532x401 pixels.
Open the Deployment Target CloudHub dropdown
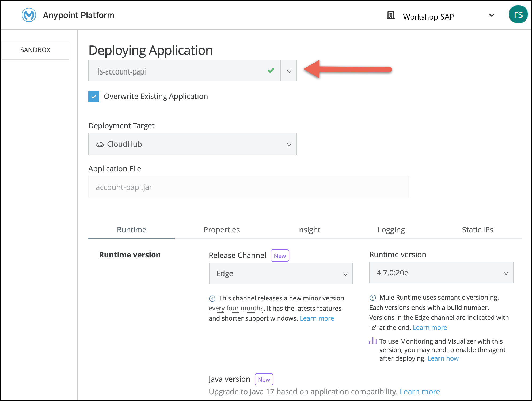[193, 144]
